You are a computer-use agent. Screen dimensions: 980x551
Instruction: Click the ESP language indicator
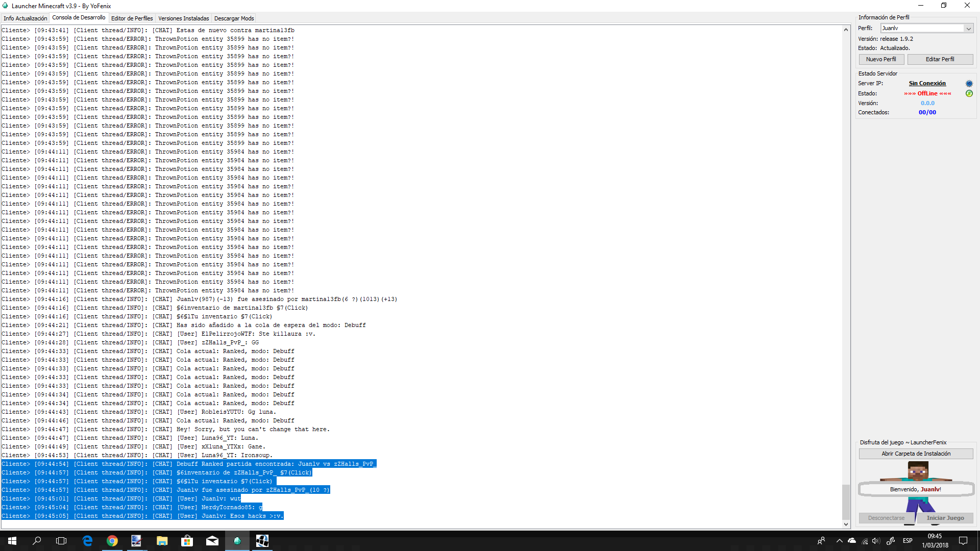pos(908,541)
